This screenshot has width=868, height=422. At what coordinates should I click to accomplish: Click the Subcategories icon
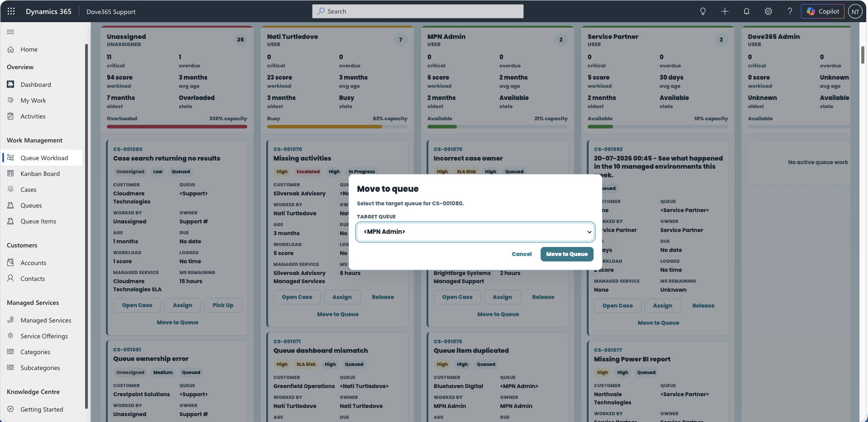click(x=10, y=368)
